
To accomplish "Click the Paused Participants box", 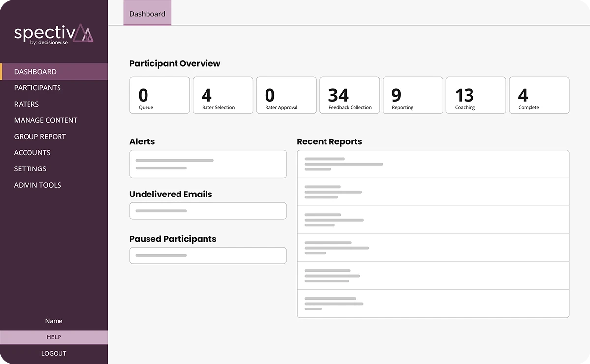I will tap(208, 255).
